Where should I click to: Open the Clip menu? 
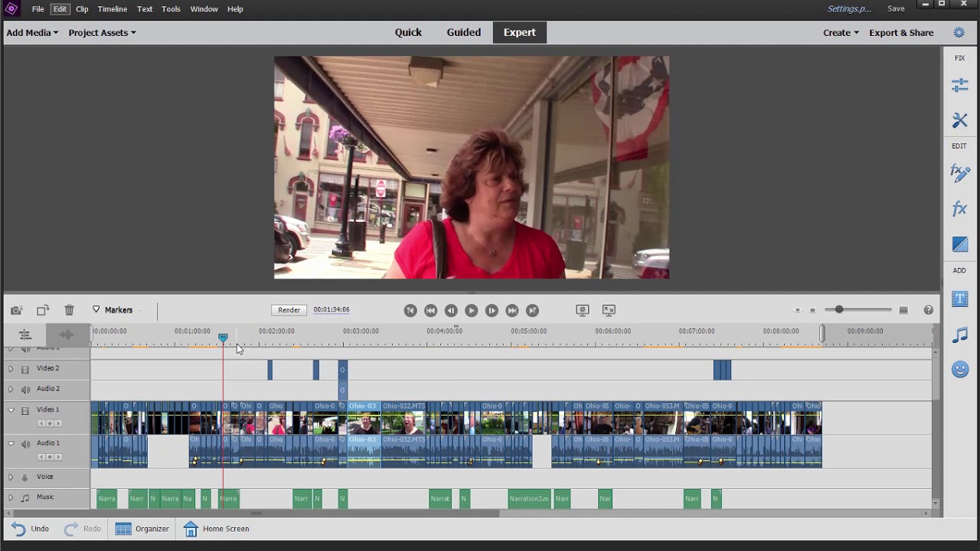tap(82, 9)
